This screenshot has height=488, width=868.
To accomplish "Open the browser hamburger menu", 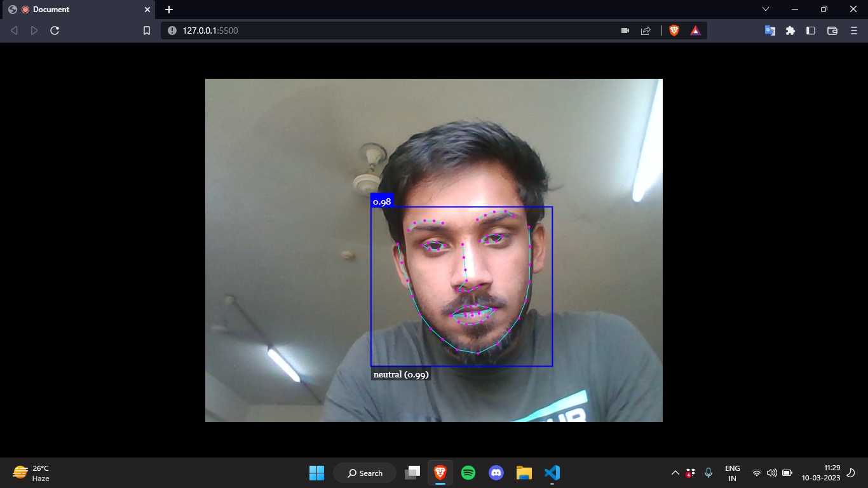I will (x=852, y=30).
